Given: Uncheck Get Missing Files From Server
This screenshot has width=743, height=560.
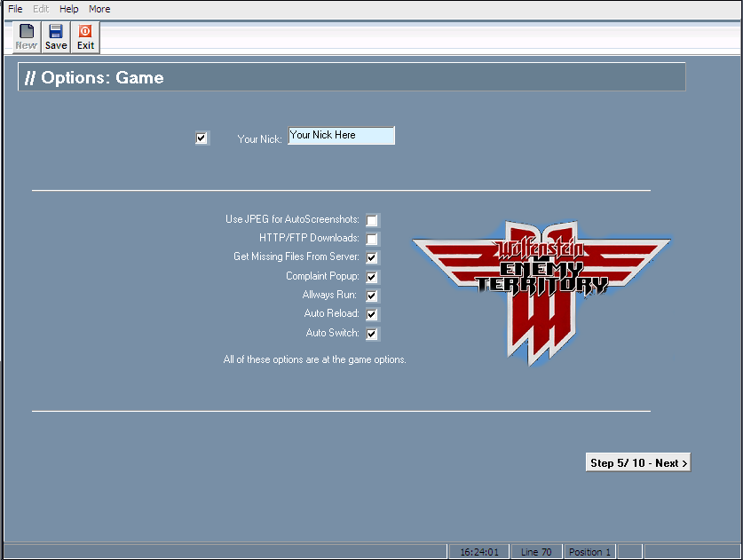Looking at the screenshot, I should 372,257.
